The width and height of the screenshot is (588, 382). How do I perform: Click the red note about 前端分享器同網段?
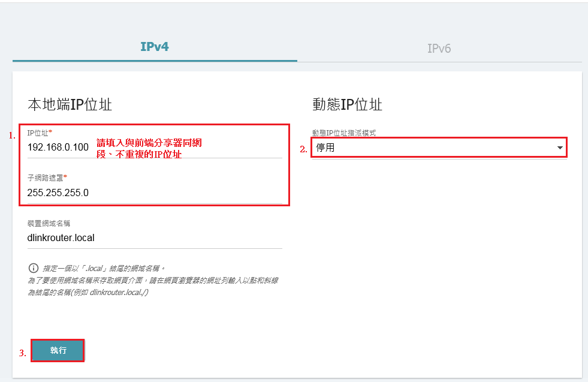pyautogui.click(x=149, y=149)
